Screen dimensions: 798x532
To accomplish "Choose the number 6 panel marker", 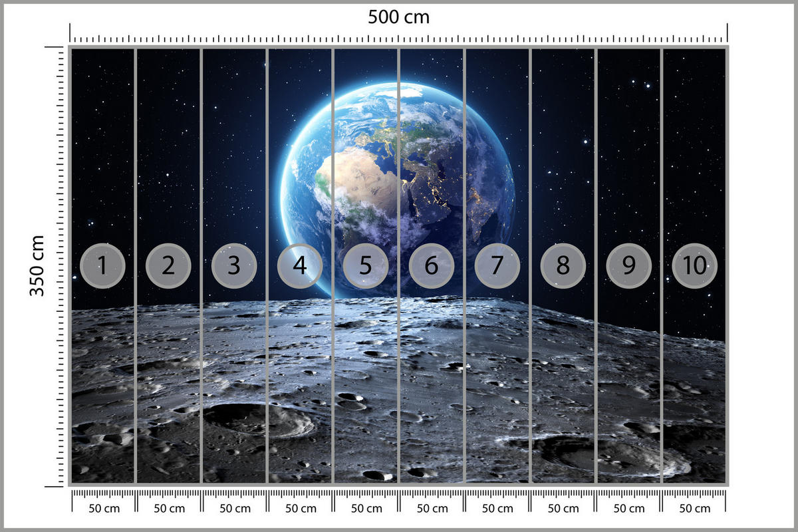I will (432, 266).
